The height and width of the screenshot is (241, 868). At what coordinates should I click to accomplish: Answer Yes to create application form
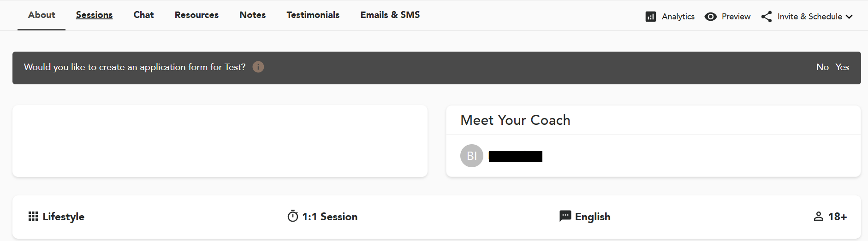(842, 67)
